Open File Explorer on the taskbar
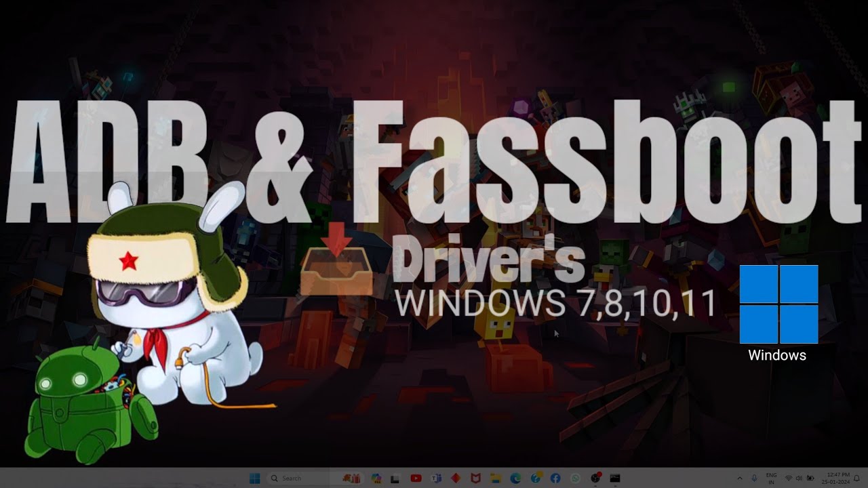Viewport: 868px width, 488px height. click(496, 479)
